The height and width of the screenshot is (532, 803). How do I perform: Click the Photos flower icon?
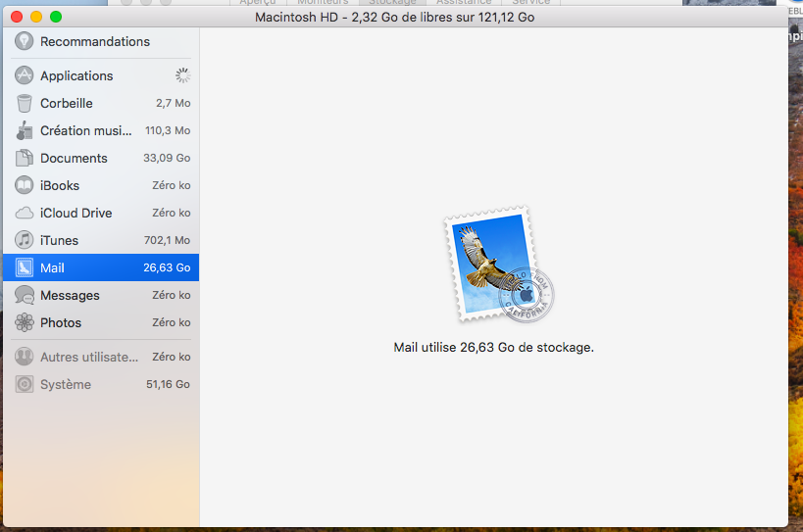[25, 322]
